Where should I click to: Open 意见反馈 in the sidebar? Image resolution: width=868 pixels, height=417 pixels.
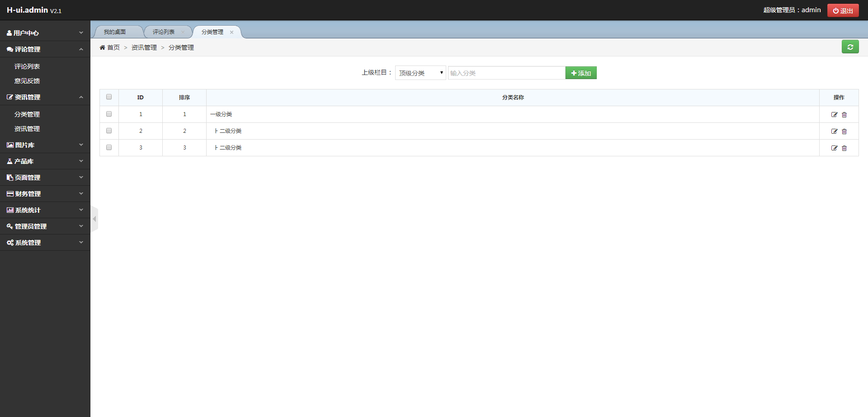click(27, 81)
